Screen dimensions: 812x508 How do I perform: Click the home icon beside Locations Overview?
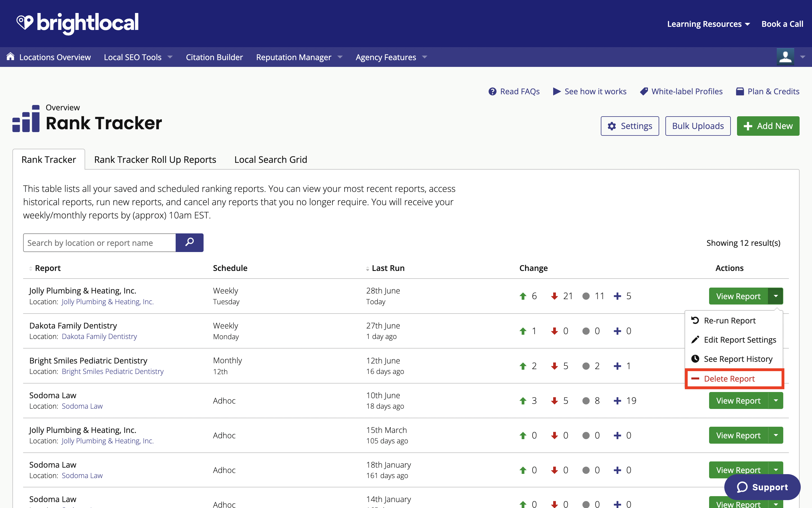[x=10, y=56]
